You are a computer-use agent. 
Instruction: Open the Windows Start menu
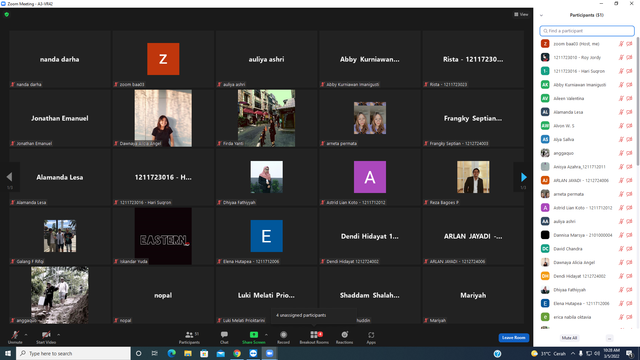8,353
